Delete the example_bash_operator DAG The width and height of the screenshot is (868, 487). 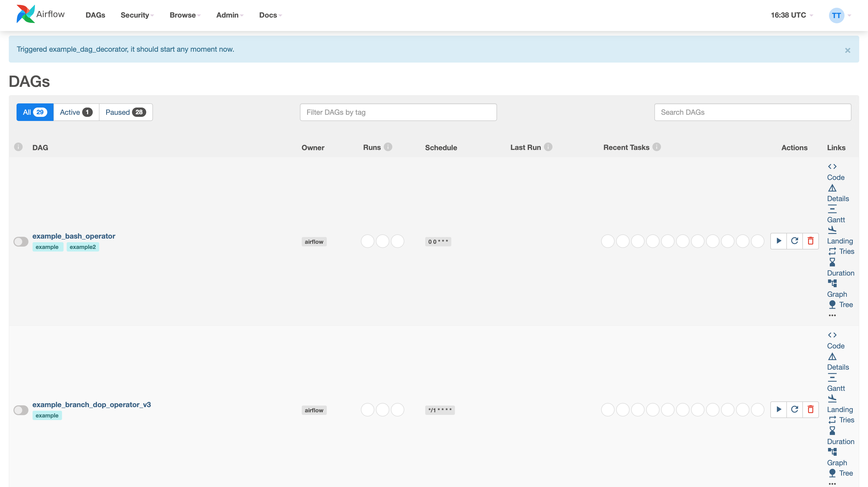coord(810,241)
